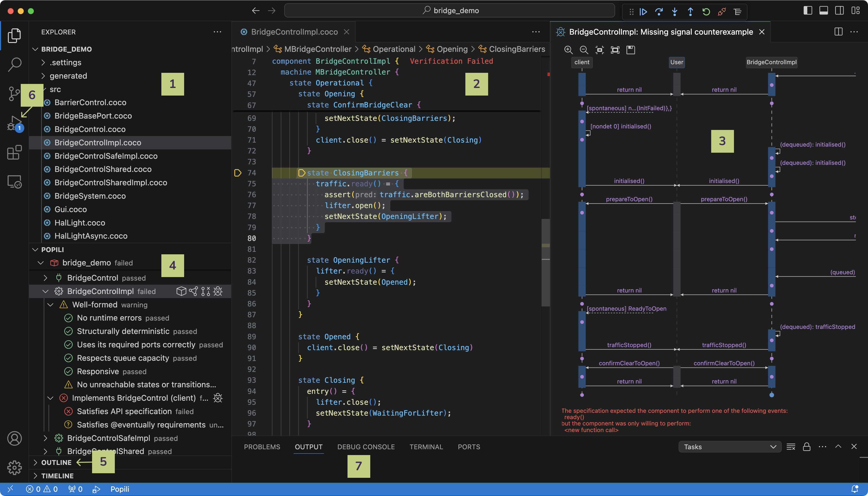Open the Source Control view
The image size is (868, 496).
point(14,94)
